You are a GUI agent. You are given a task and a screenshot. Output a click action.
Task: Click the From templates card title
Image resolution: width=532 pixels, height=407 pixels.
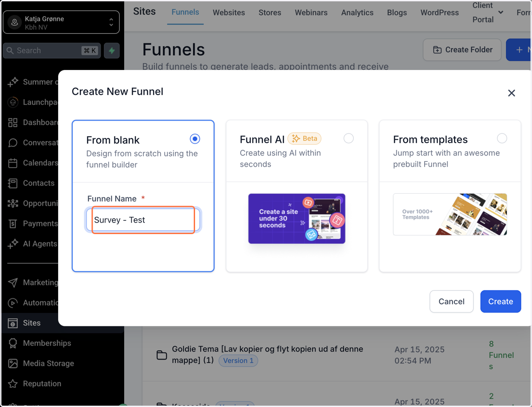[430, 140]
